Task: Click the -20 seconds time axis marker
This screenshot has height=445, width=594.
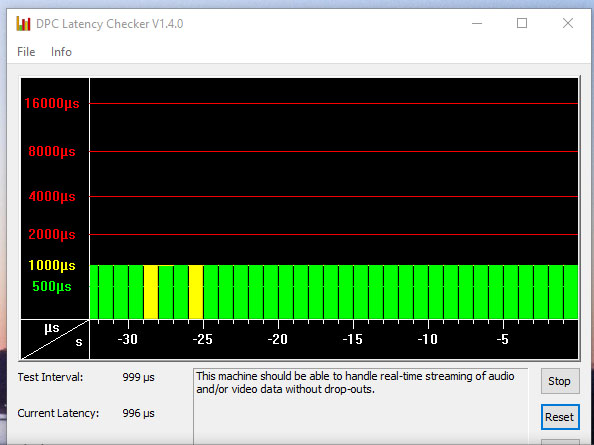Action: (278, 339)
